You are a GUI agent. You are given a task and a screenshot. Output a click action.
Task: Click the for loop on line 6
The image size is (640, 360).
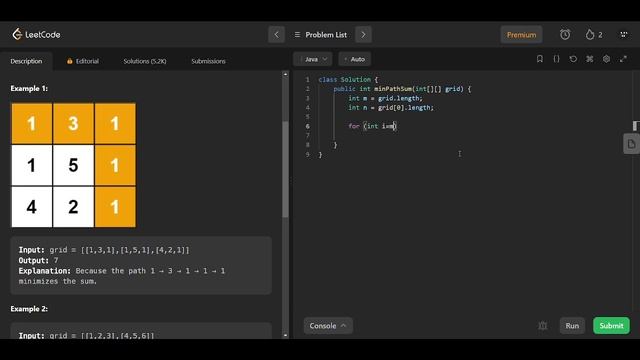click(372, 126)
